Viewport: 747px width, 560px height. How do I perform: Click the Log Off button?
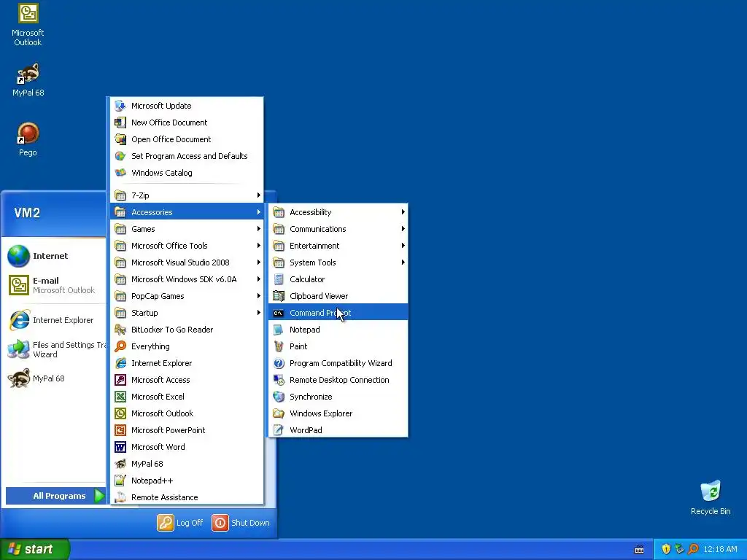(x=180, y=522)
